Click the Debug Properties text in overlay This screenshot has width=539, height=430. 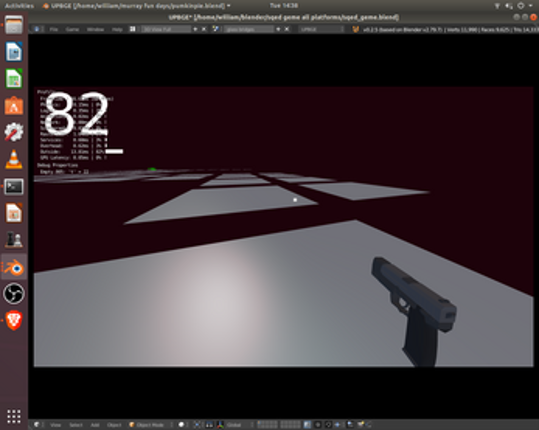[57, 165]
